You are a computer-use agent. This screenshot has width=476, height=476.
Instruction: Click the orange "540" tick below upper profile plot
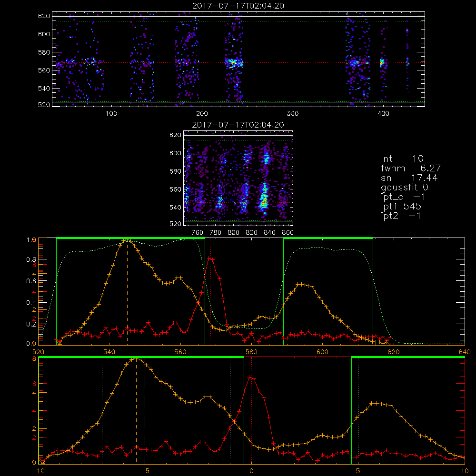(109, 352)
